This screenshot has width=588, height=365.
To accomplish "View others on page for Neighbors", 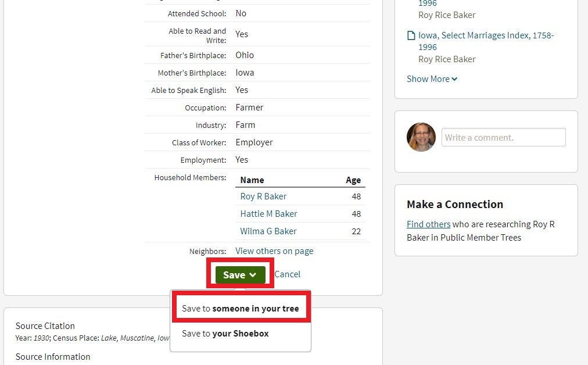I will pos(274,251).
